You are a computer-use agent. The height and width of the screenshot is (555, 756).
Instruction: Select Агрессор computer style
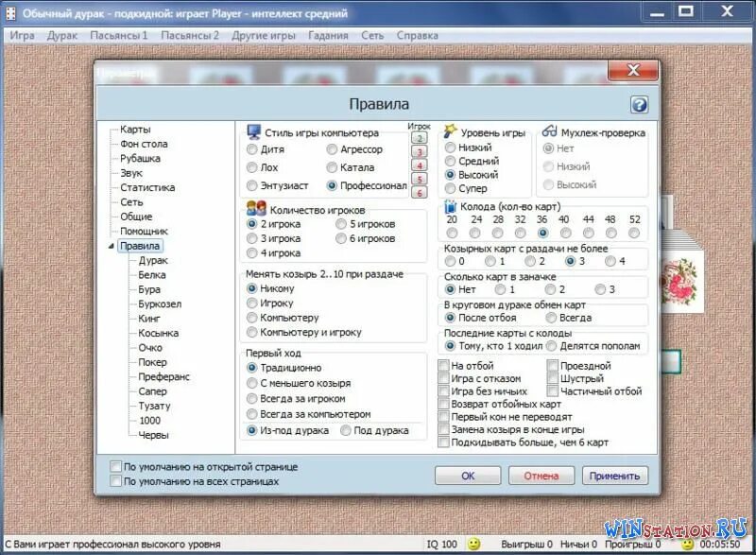click(354, 149)
